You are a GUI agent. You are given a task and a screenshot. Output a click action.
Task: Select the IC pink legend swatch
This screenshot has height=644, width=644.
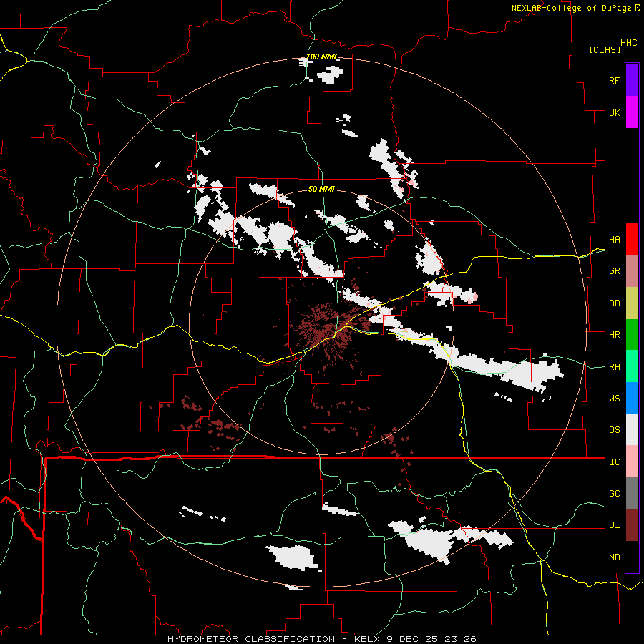pos(632,462)
